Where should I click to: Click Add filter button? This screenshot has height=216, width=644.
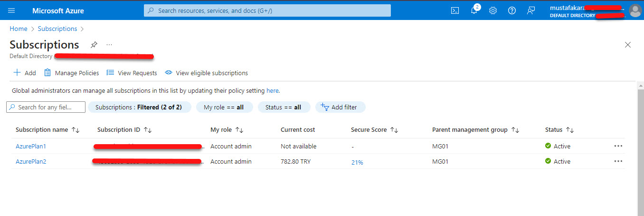340,107
